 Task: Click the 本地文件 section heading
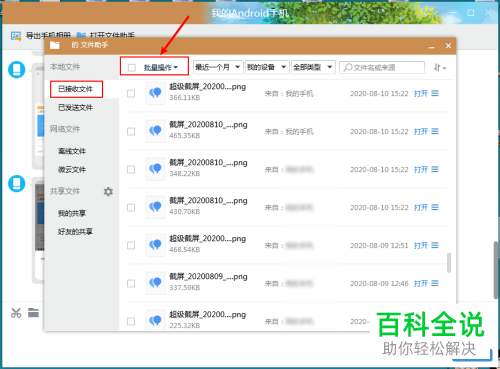click(x=65, y=67)
